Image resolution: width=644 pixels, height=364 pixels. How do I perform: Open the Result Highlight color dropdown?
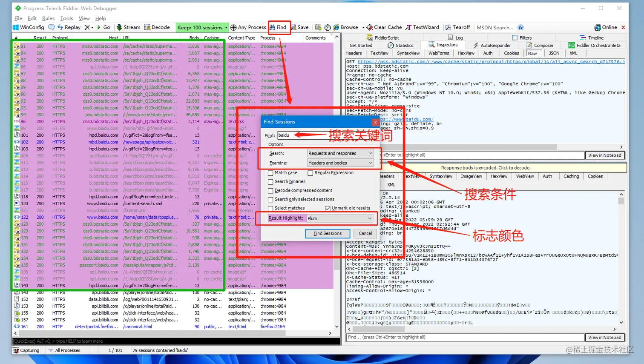tap(339, 218)
